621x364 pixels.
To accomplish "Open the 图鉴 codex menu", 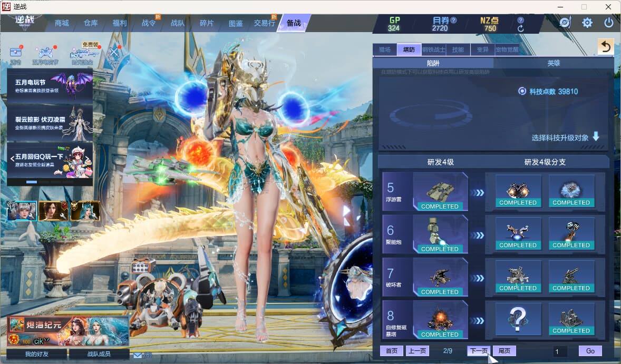I will pos(236,23).
